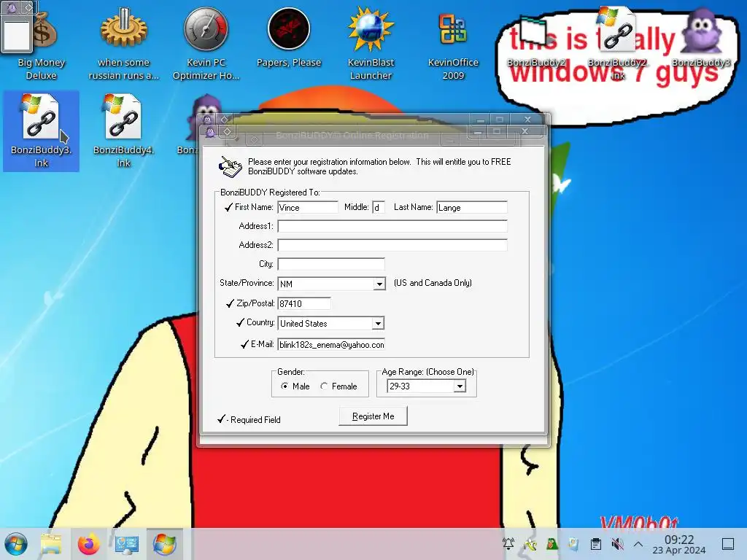The image size is (747, 560).
Task: Click the '- Required Field' legend text
Action: click(253, 420)
